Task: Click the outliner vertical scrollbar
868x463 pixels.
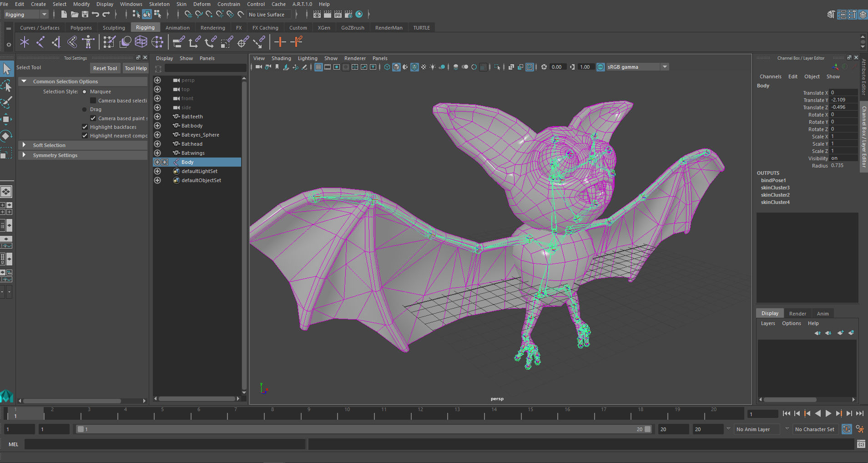Action: 244,234
